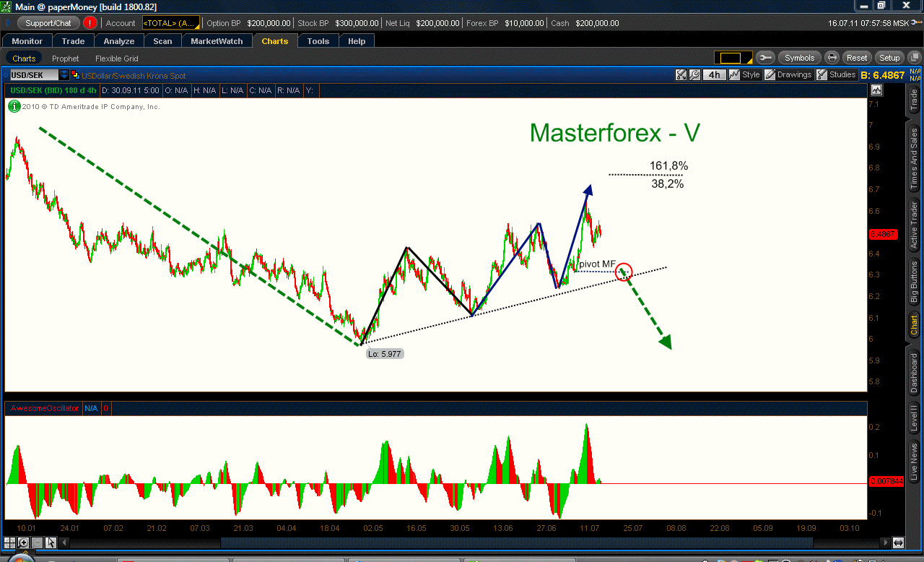Select the pointer cursor tool icon
This screenshot has height=562, width=924.
click(51, 542)
